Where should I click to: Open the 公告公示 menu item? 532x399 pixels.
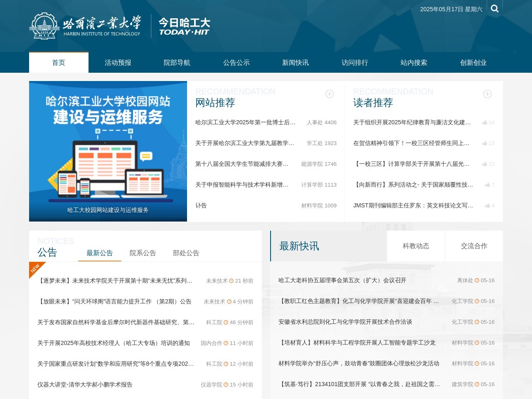coord(236,63)
